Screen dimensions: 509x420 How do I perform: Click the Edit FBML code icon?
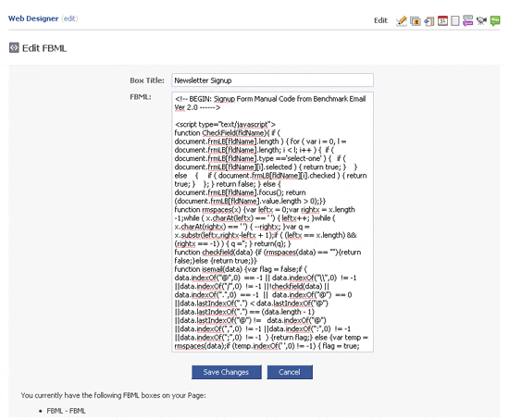pos(14,48)
